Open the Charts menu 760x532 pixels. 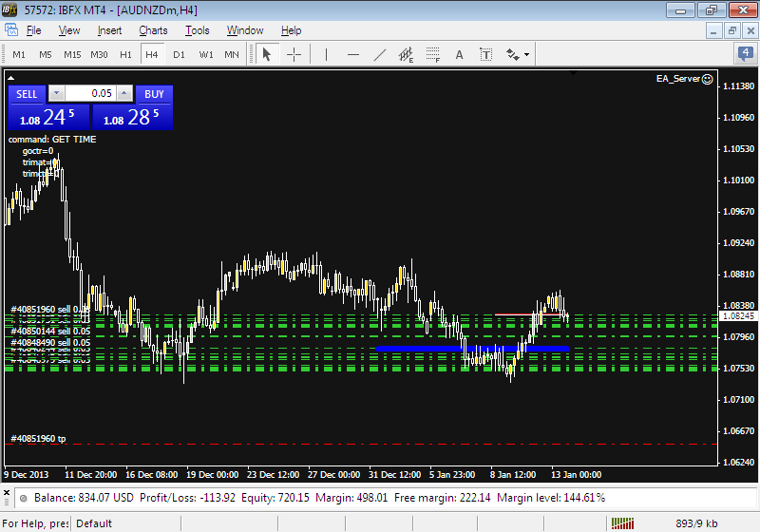click(x=153, y=30)
